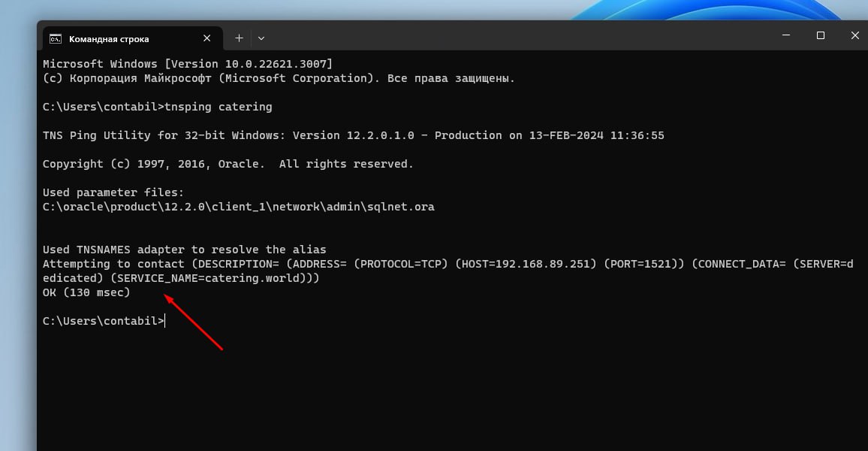Viewport: 868px width, 451px height.
Task: Click the cmd icon on the Командная строка tab
Action: click(x=56, y=39)
